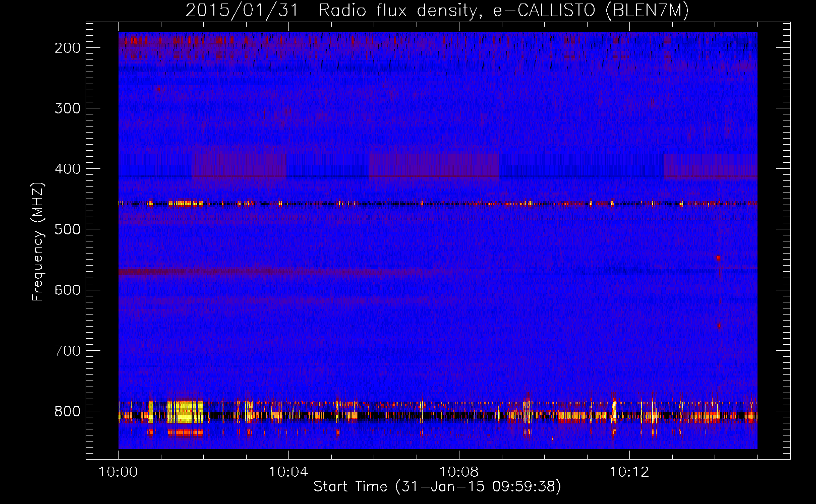Click the 300 frequency tick label
The image size is (816, 504).
pyautogui.click(x=68, y=108)
